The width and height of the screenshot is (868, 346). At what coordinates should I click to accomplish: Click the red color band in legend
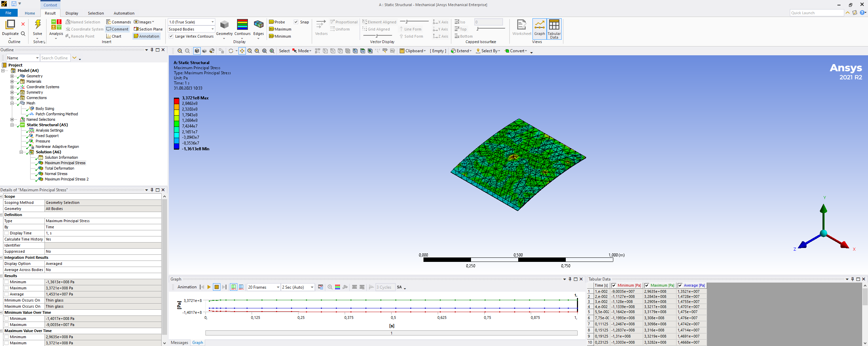pyautogui.click(x=177, y=101)
